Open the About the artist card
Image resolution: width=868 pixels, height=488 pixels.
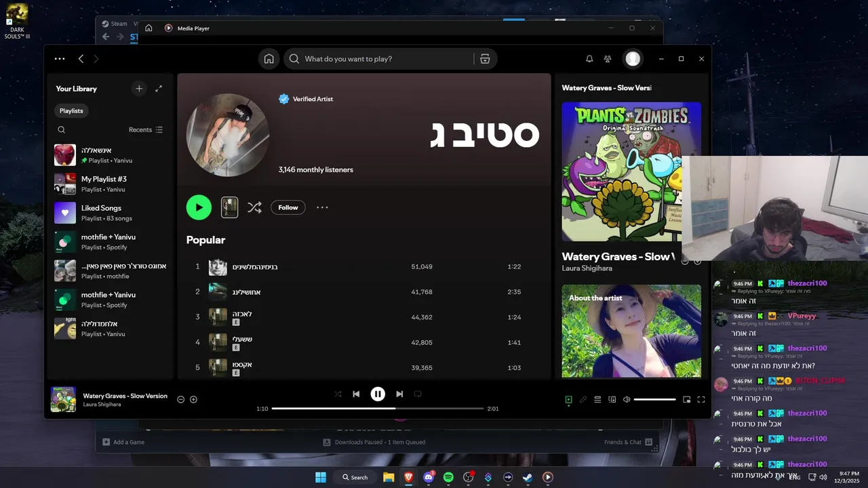pos(631,331)
